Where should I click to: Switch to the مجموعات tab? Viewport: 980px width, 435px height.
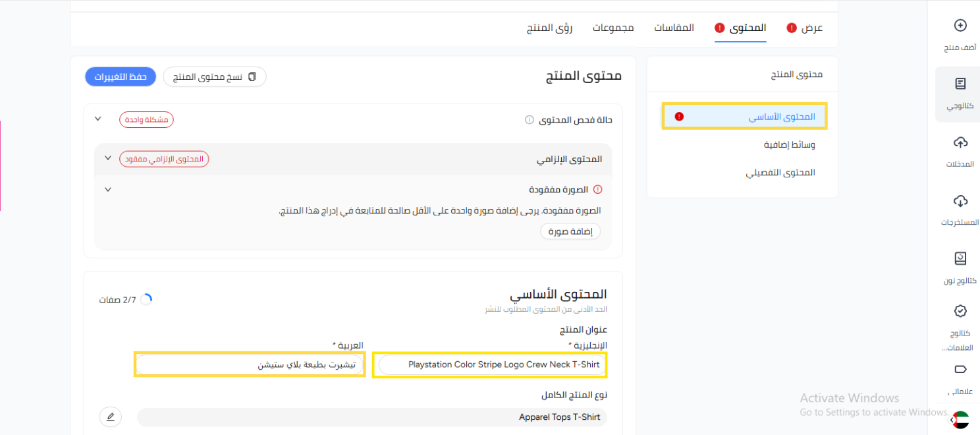(x=613, y=28)
